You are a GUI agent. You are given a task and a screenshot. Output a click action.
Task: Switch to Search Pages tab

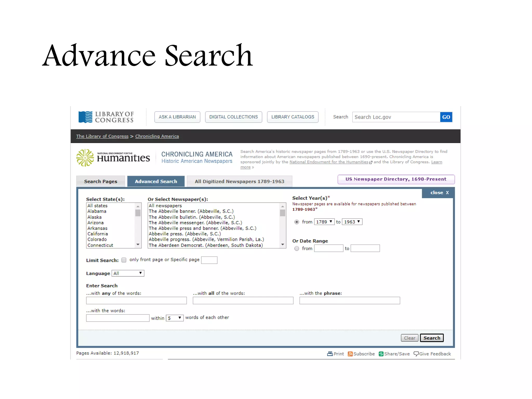(101, 181)
